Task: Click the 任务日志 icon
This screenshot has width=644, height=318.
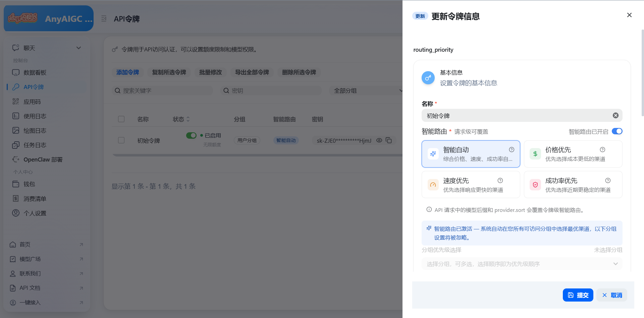Action: point(16,145)
